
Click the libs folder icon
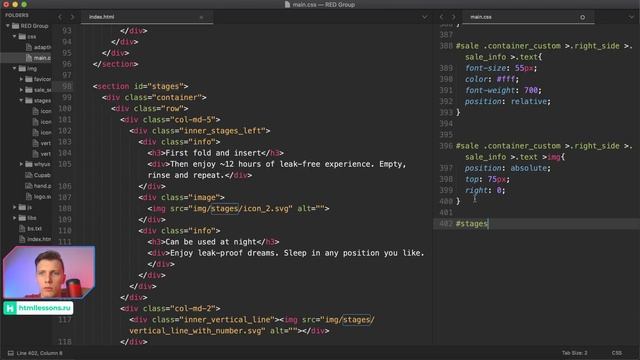point(22,218)
